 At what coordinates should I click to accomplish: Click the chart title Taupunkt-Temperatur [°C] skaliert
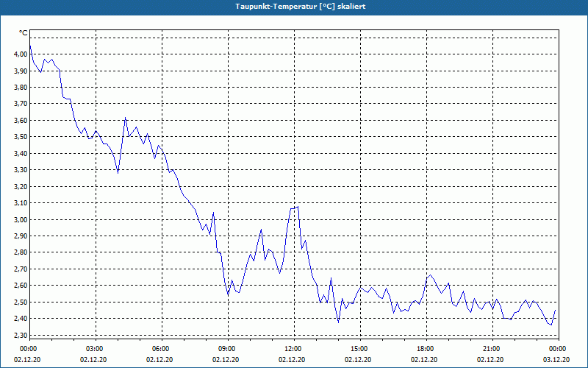(x=301, y=7)
